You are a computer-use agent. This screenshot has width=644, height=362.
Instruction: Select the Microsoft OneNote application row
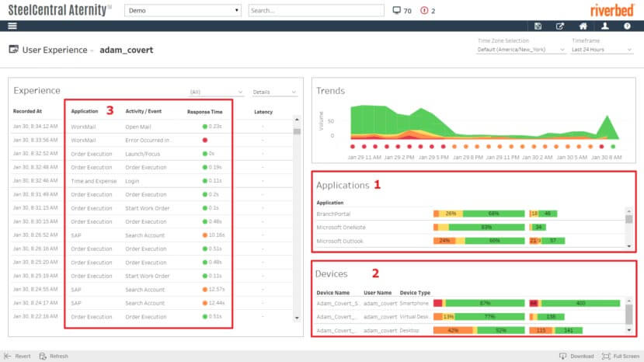click(470, 228)
